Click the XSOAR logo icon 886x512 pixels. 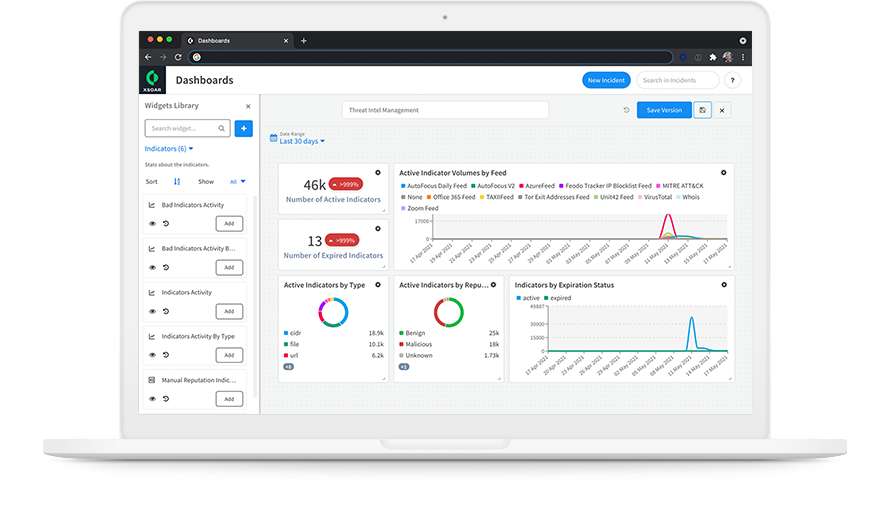pos(153,80)
